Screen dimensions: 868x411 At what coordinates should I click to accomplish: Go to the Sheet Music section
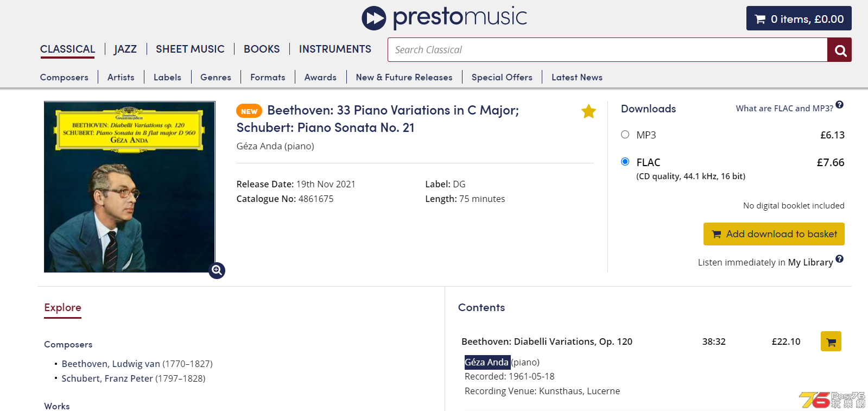[190, 49]
